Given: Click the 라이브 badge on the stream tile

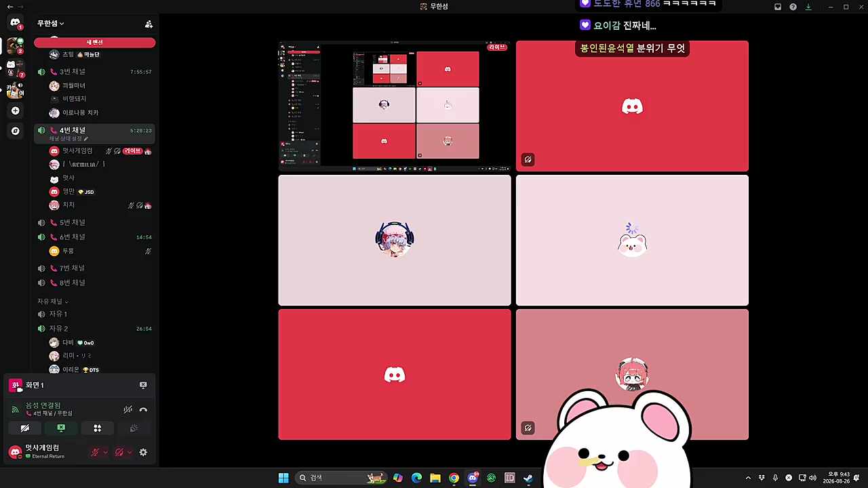Looking at the screenshot, I should [497, 47].
